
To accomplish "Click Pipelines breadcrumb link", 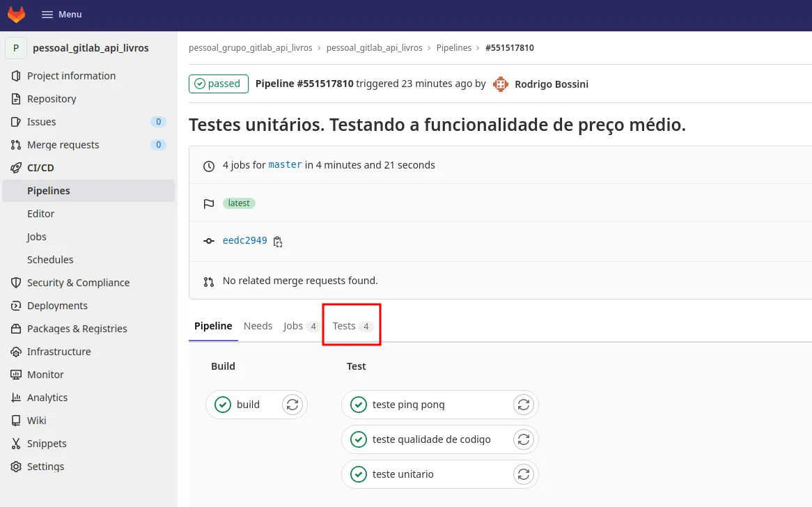I will tap(453, 47).
